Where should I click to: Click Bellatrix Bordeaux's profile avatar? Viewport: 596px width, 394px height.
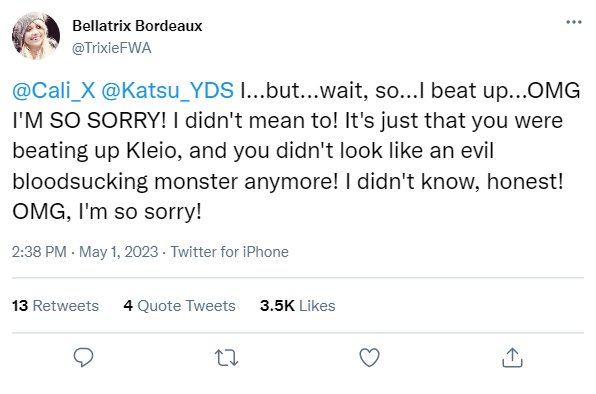tap(36, 36)
